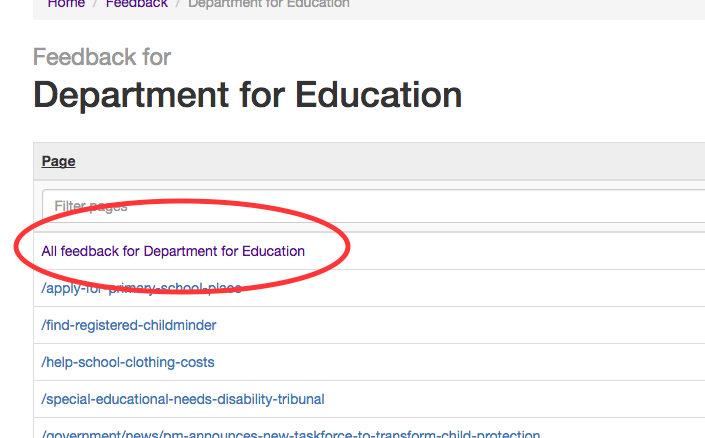Open the Feedback breadcrumb link
This screenshot has width=705, height=438.
point(137,4)
